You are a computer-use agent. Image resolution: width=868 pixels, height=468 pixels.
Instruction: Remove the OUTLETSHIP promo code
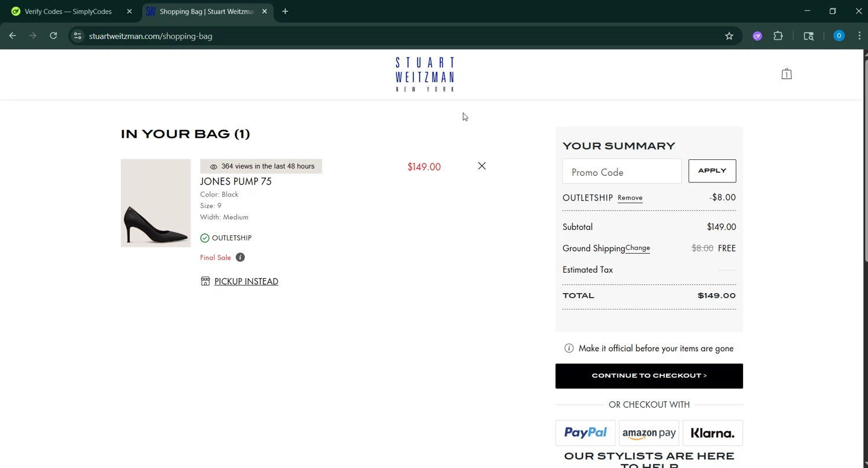[630, 198]
